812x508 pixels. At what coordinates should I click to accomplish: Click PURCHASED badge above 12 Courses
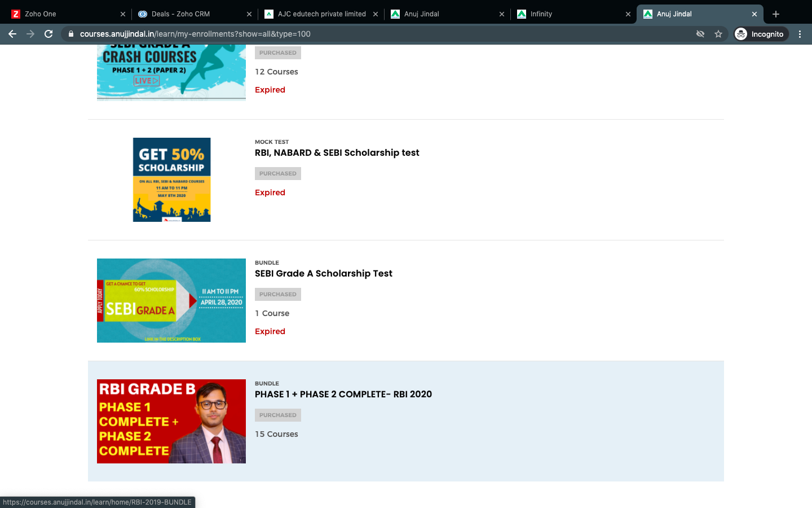click(x=278, y=53)
